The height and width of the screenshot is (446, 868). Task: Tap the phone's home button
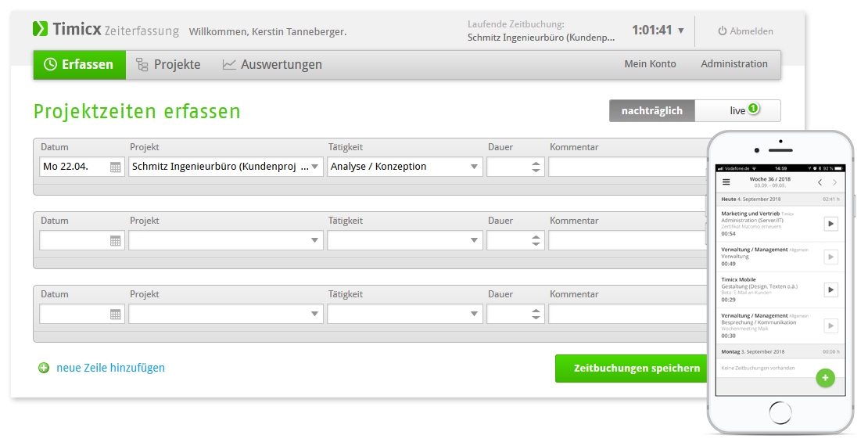click(x=780, y=413)
